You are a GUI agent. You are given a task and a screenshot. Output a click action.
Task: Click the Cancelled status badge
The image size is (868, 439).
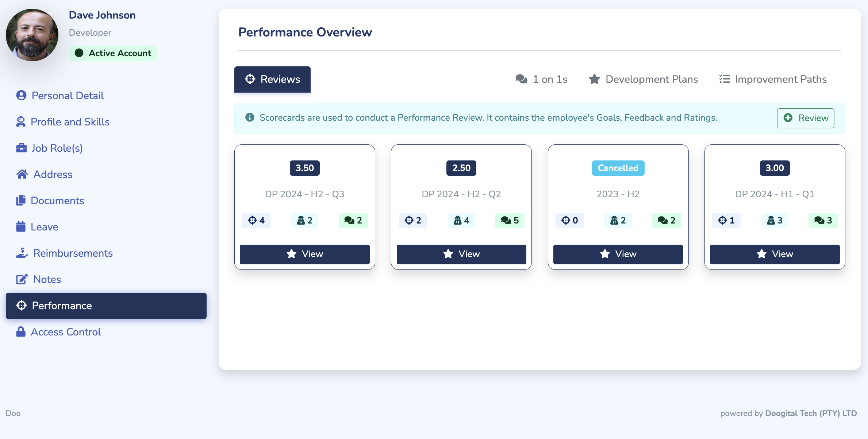pyautogui.click(x=618, y=168)
